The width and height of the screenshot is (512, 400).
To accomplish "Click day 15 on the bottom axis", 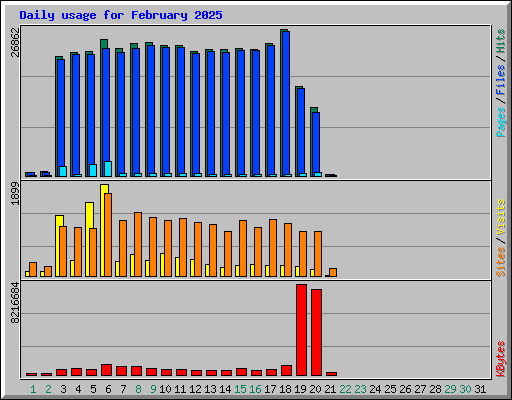I will tap(240, 389).
